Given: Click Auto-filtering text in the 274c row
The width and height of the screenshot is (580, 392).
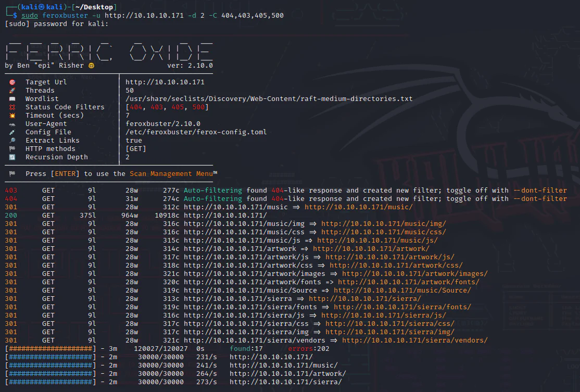Looking at the screenshot, I should [x=213, y=198].
